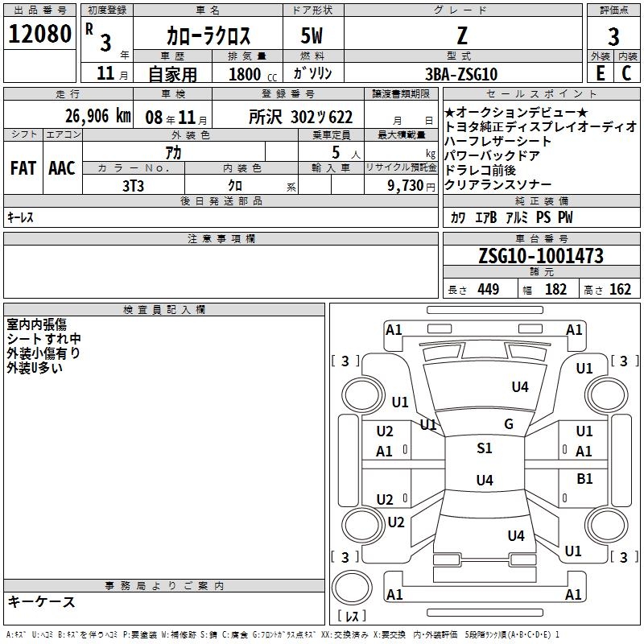Select the interior color クロ
This screenshot has width=644, height=644.
click(235, 185)
